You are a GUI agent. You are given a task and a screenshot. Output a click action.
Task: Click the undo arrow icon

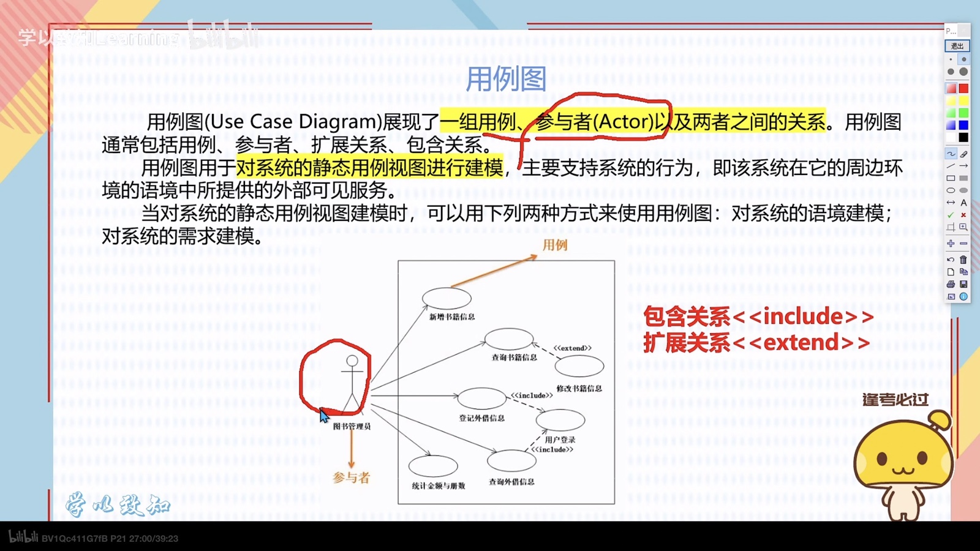[951, 260]
